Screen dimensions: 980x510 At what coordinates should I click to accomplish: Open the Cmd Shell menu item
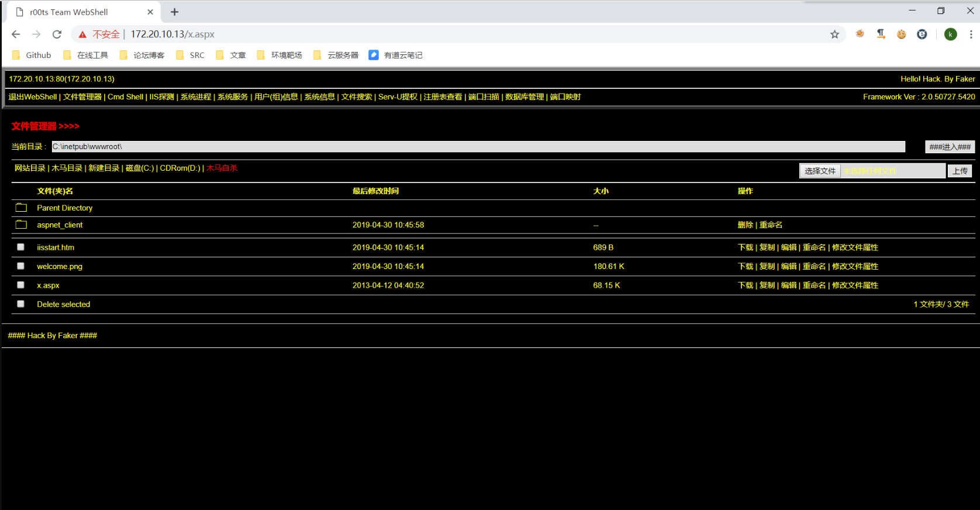point(125,97)
